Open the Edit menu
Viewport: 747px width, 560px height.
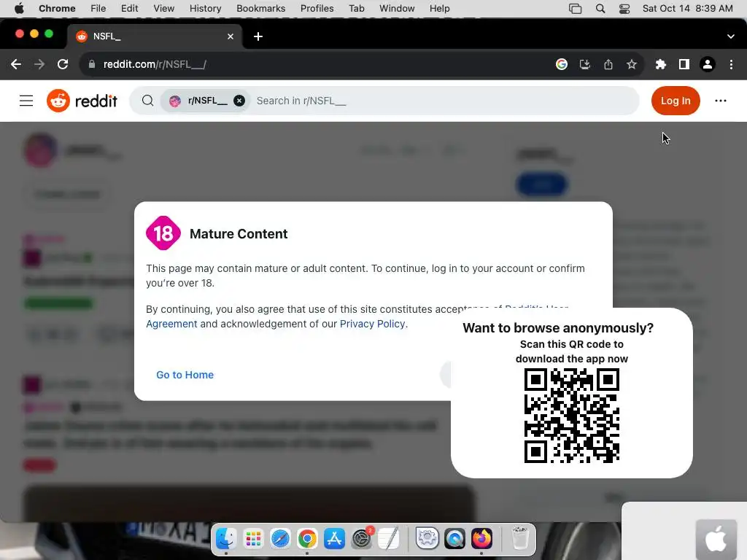tap(129, 8)
